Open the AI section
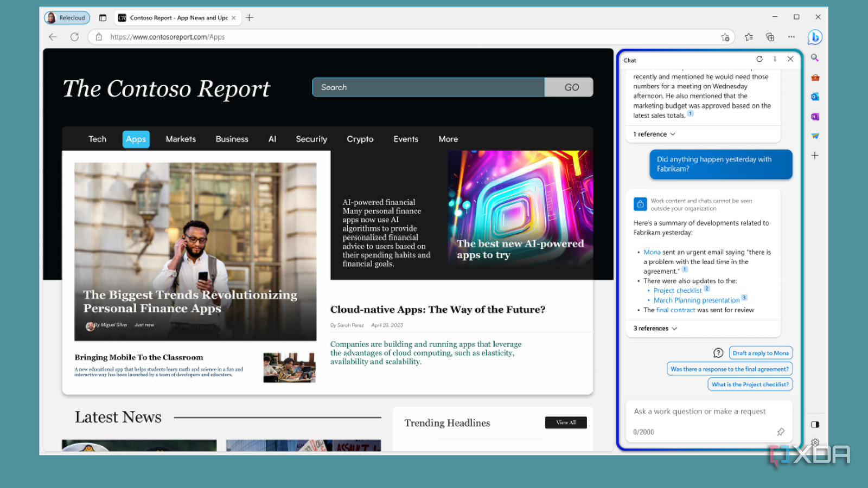This screenshot has height=488, width=868. [272, 139]
